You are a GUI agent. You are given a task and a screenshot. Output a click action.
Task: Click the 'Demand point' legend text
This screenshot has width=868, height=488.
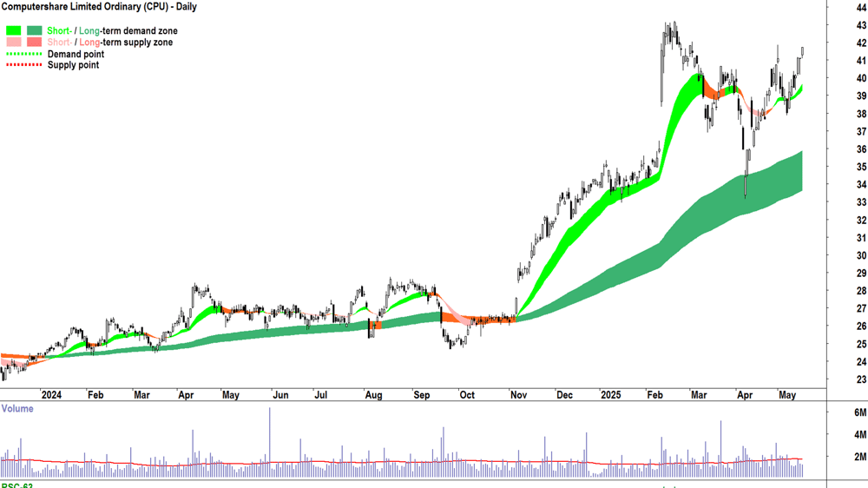pyautogui.click(x=76, y=54)
